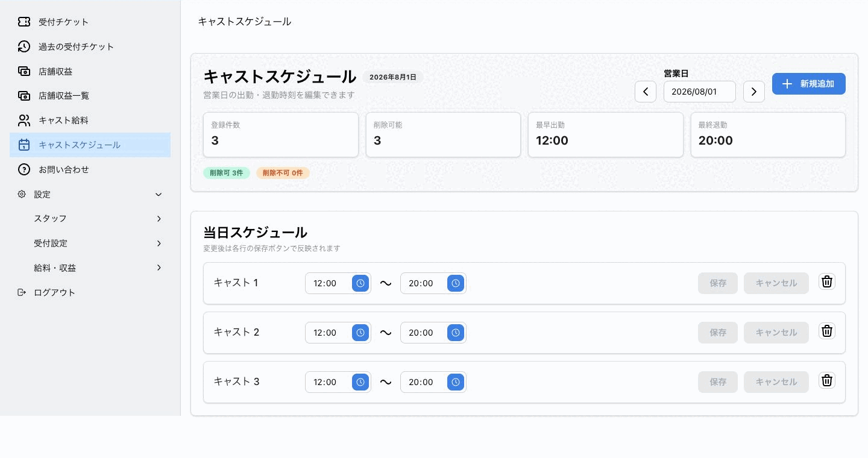Click the calendar icon beside キャストスケジュール in sidebar
This screenshot has height=458, width=868.
coord(24,145)
